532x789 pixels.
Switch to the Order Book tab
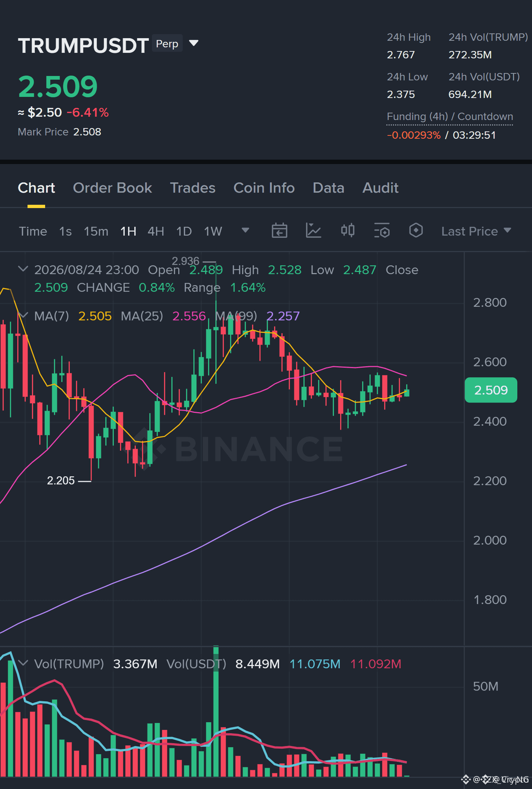(112, 188)
